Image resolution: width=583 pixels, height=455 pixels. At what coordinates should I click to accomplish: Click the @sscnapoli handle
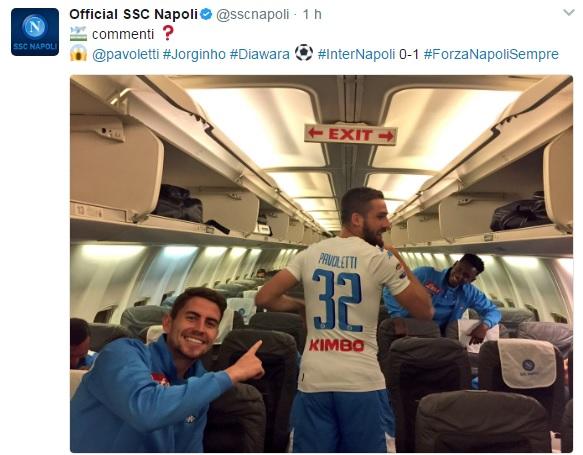click(252, 14)
